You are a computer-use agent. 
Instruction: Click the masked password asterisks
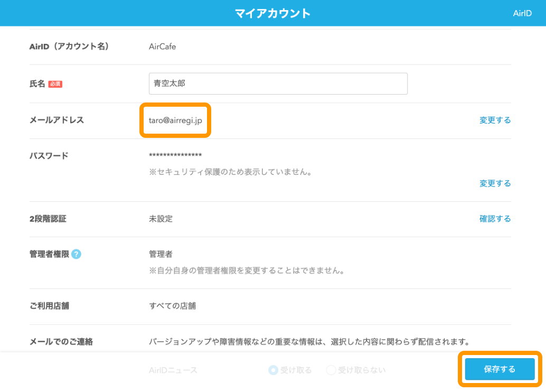[174, 155]
